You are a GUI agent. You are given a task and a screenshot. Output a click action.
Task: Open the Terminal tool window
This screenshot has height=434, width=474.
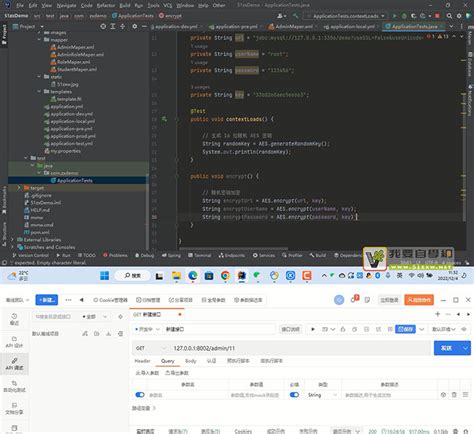pyautogui.click(x=199, y=255)
